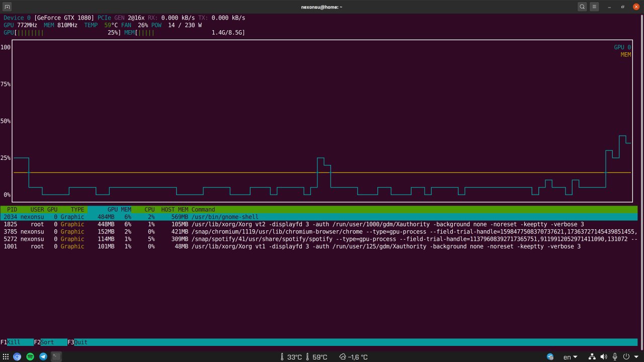Screen dimensions: 644x362
Task: Open Telegram from the taskbar
Action: coord(43,356)
